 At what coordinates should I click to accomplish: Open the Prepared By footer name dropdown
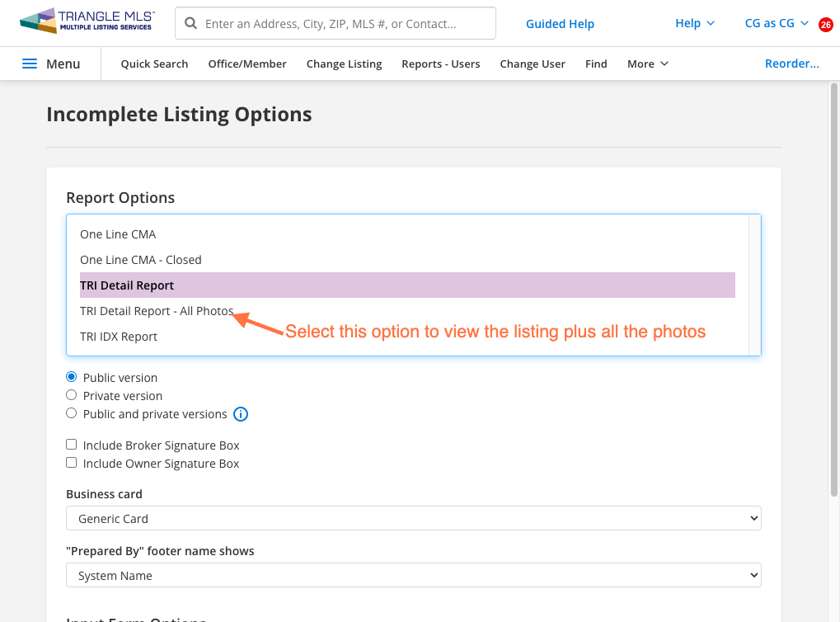[414, 575]
